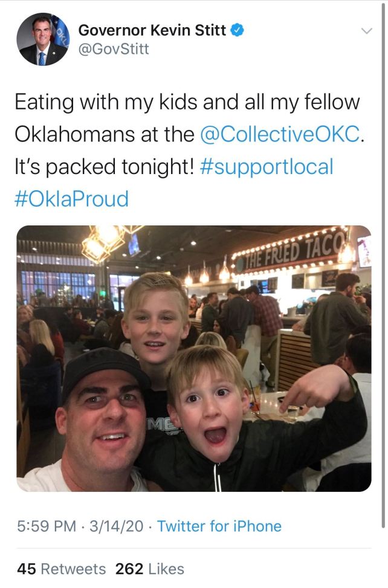
Task: Open the #supportlocal hashtag
Action: point(267,167)
